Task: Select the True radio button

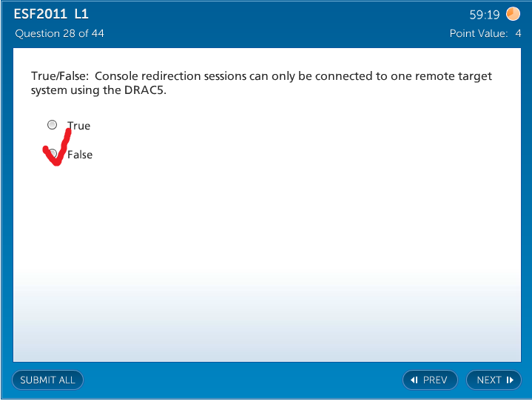Action: (52, 125)
